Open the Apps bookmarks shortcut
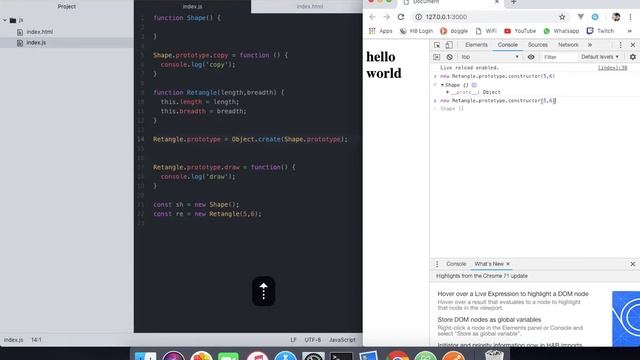 380,31
